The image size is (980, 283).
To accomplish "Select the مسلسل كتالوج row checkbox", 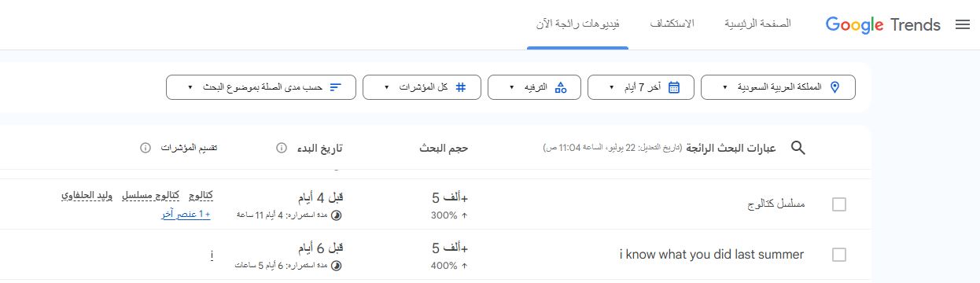I will coord(839,204).
